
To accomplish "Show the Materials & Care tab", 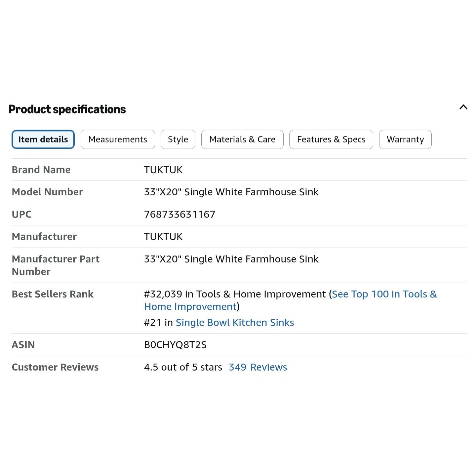I will [x=242, y=139].
